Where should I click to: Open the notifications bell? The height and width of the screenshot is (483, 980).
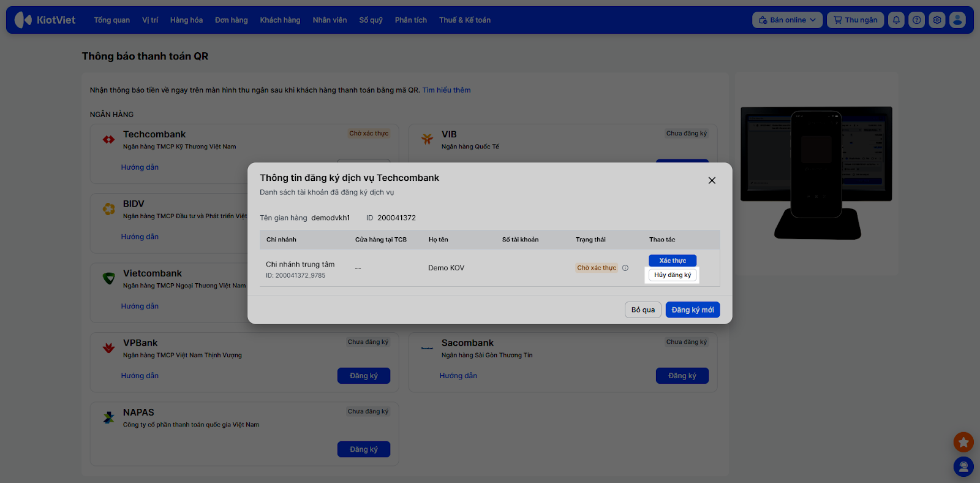coord(896,20)
